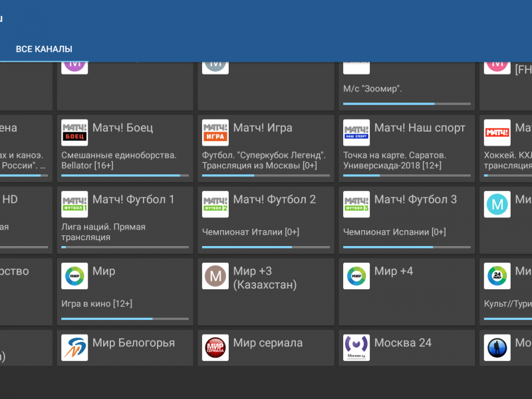Click the Матч! Боец progress bar
Image resolution: width=532 pixels, height=399 pixels.
point(125,176)
